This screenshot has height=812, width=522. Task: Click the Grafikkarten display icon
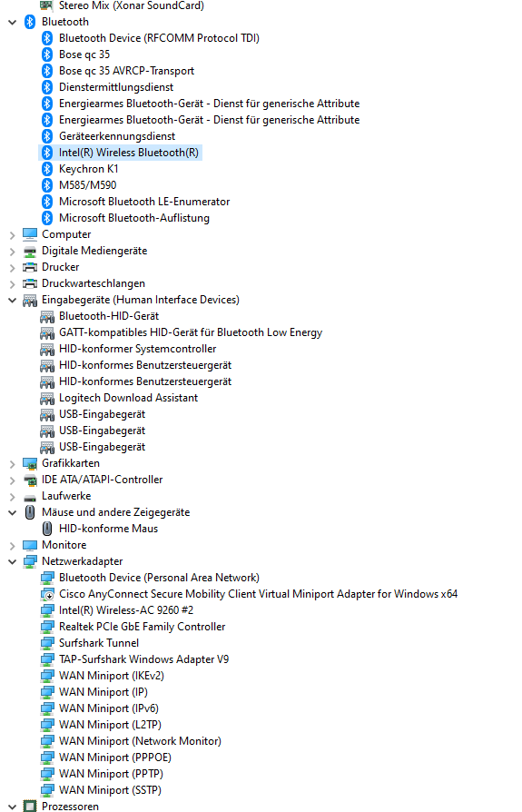(x=30, y=463)
